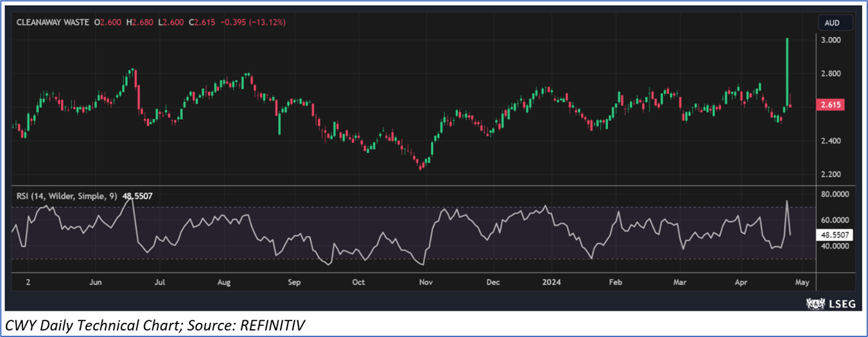The width and height of the screenshot is (868, 337).
Task: Click the 2024 year marker on time axis
Action: click(551, 282)
